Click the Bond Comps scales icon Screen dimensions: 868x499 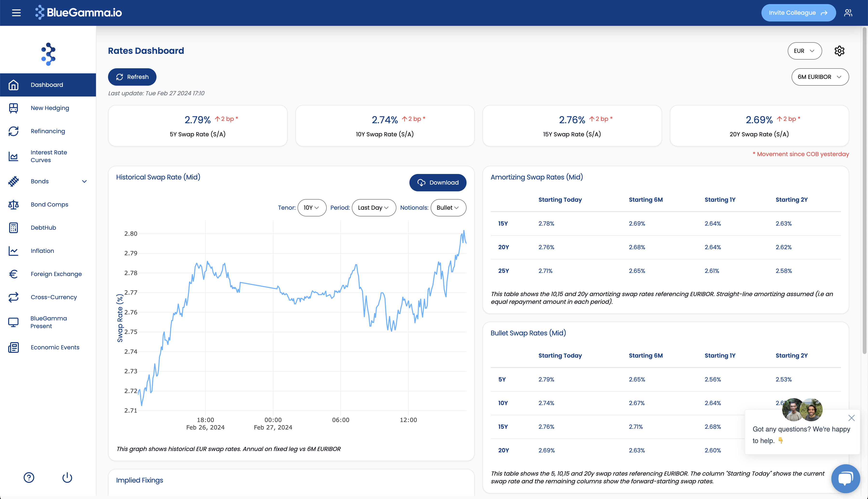tap(13, 205)
